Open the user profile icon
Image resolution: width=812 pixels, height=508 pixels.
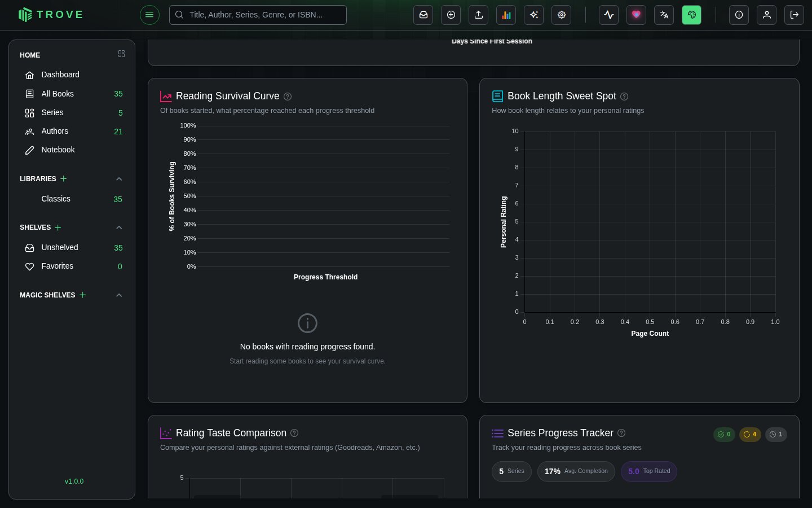[767, 15]
